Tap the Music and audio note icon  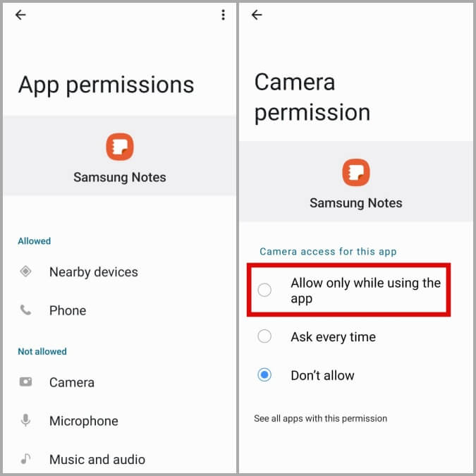[25, 458]
